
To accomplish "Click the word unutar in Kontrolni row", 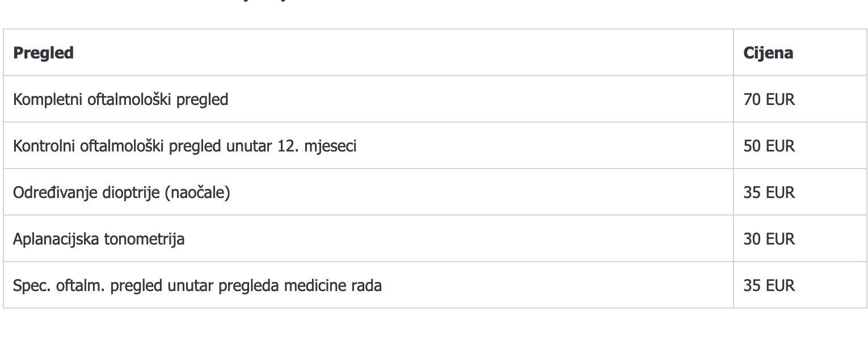I will coord(250,146).
